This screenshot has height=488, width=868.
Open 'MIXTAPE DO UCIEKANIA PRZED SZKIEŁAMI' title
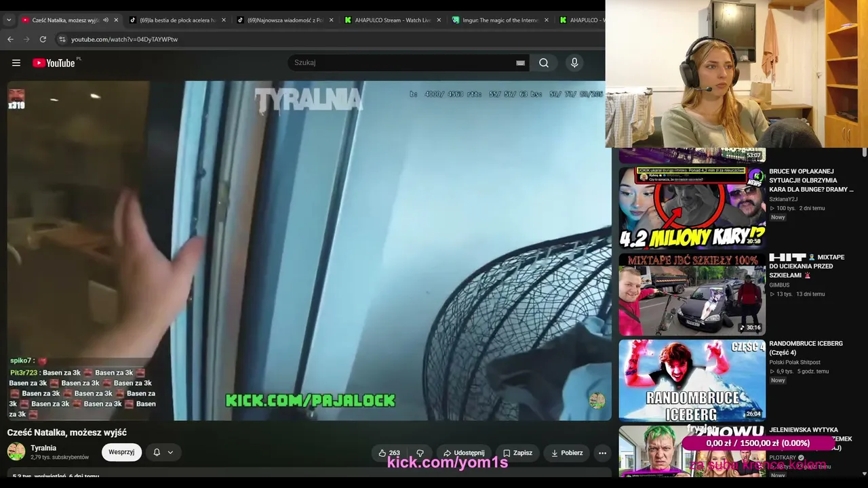pyautogui.click(x=807, y=266)
